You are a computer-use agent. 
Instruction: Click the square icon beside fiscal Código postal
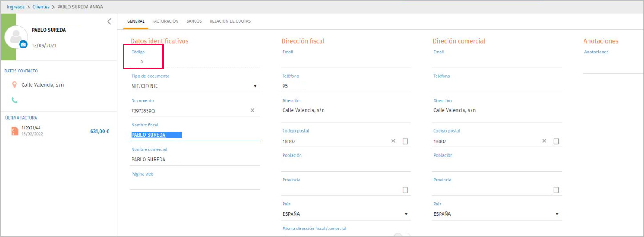405,141
